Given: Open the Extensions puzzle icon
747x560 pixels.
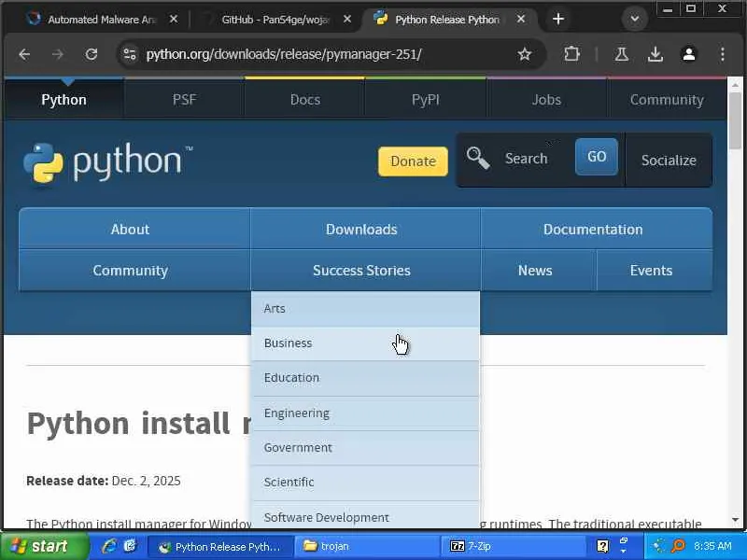Looking at the screenshot, I should tap(571, 54).
